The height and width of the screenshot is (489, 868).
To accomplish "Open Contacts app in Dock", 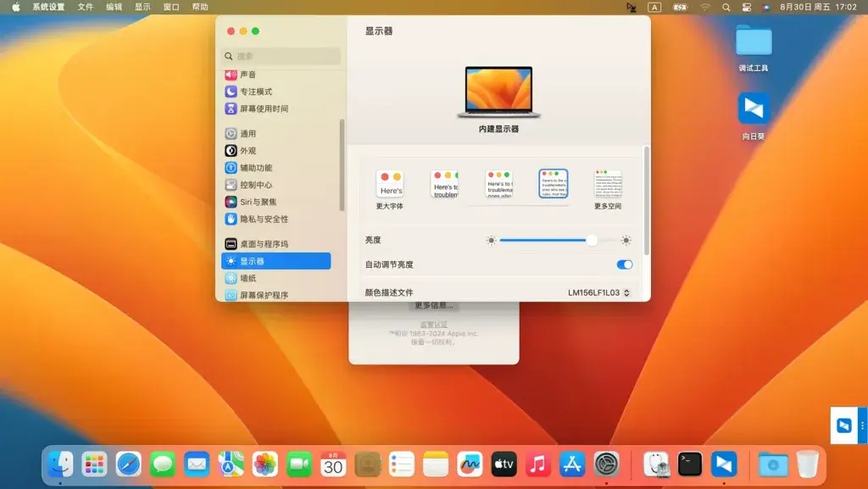I will [x=368, y=464].
